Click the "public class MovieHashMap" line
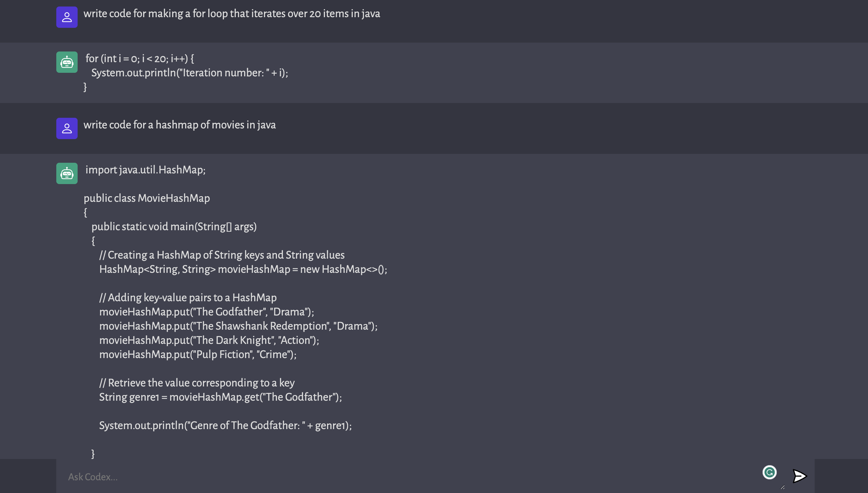The image size is (868, 493). pyautogui.click(x=147, y=198)
